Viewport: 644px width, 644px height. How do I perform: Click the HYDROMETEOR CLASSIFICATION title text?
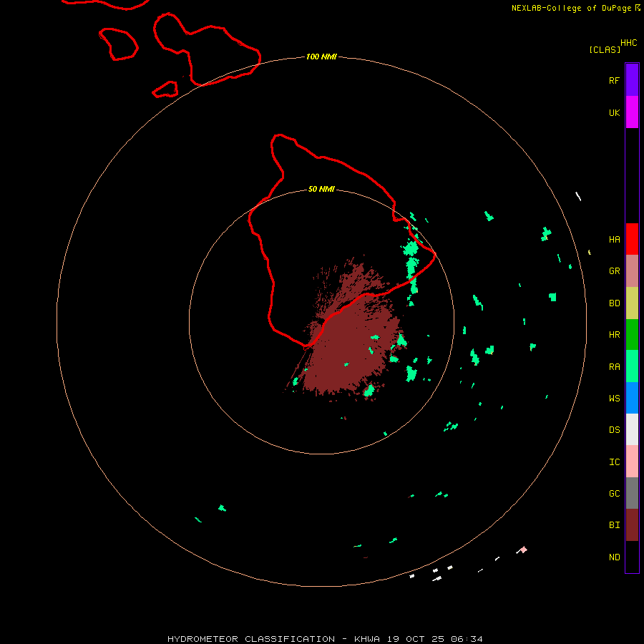[x=251, y=639]
